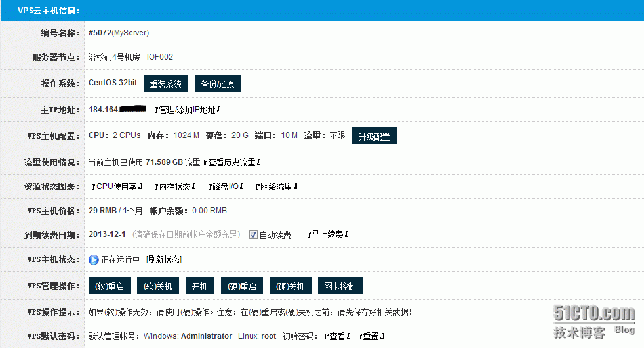Click the 马上续费 renew now link
Viewport: 644px width, 348px height.
point(327,235)
